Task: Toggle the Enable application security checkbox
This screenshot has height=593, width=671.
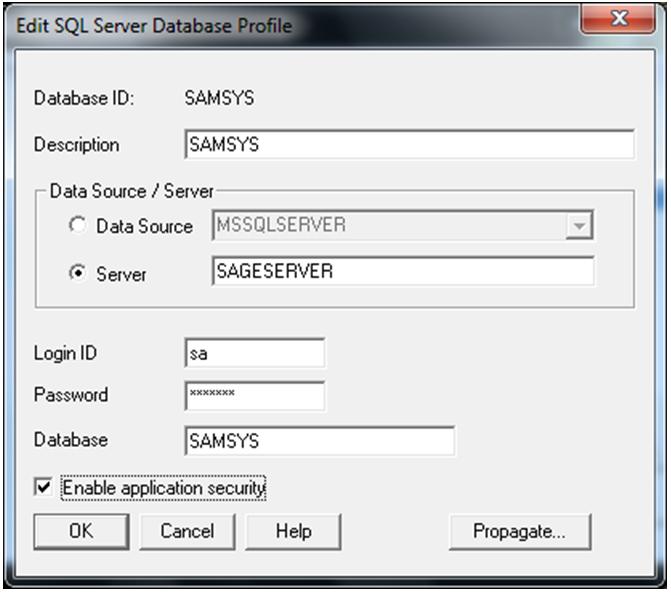Action: pyautogui.click(x=43, y=487)
